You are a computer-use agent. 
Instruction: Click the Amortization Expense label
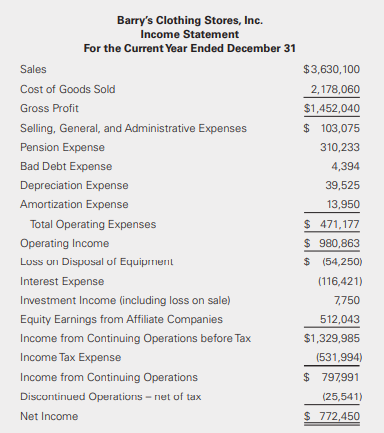pos(74,204)
